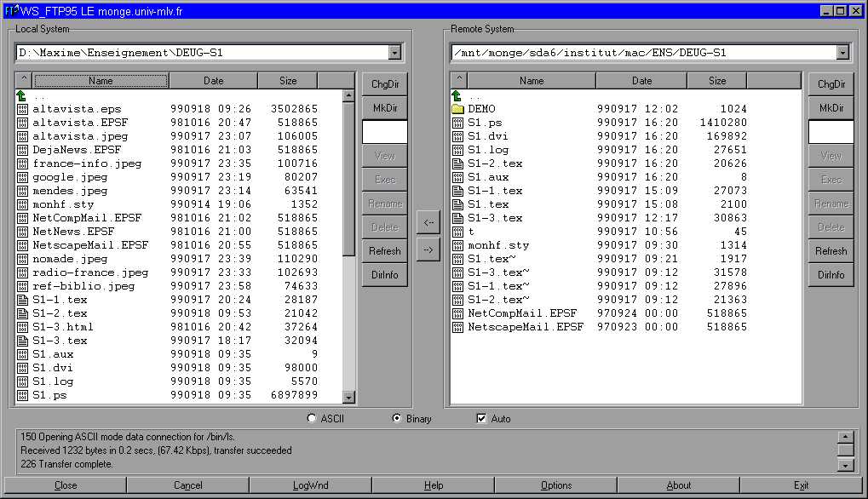Click the file icon beside remote S1.ps

(x=457, y=123)
